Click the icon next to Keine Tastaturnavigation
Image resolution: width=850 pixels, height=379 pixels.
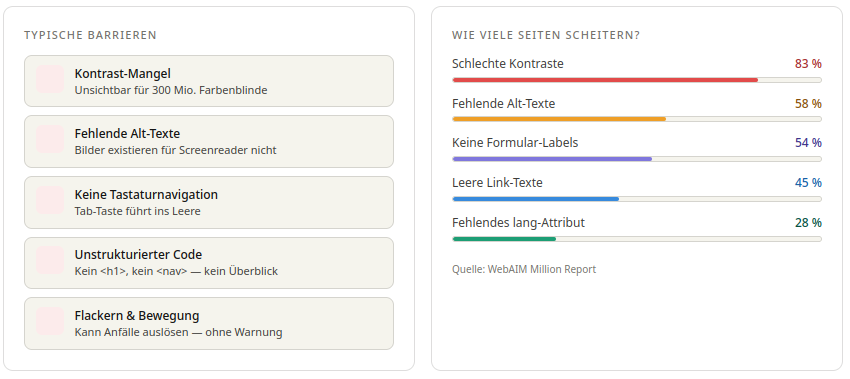50,200
